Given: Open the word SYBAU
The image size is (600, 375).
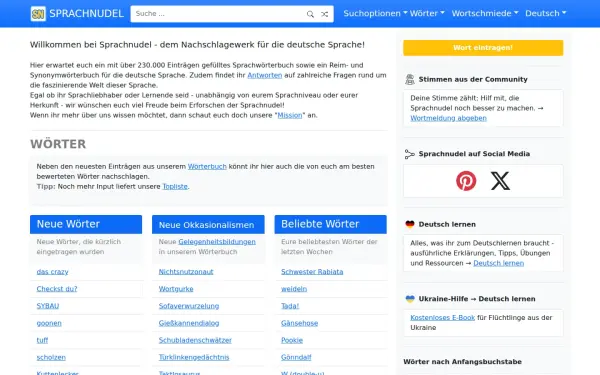Looking at the screenshot, I should click(48, 306).
